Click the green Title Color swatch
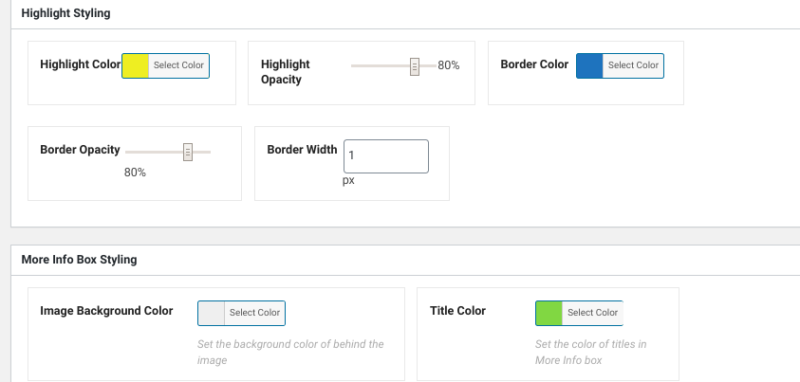The image size is (800, 382). (x=549, y=313)
